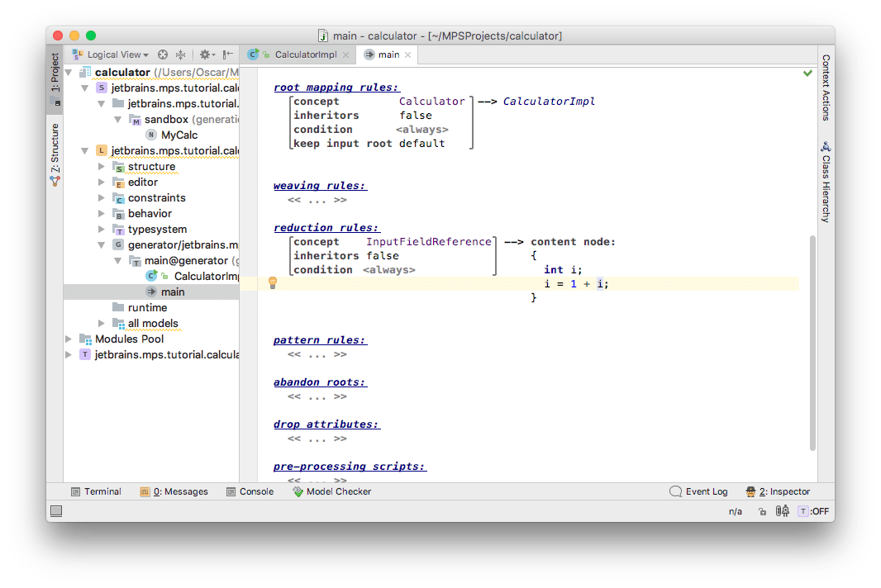The image size is (881, 588).
Task: Open the Model Checker tool button
Action: pyautogui.click(x=331, y=491)
